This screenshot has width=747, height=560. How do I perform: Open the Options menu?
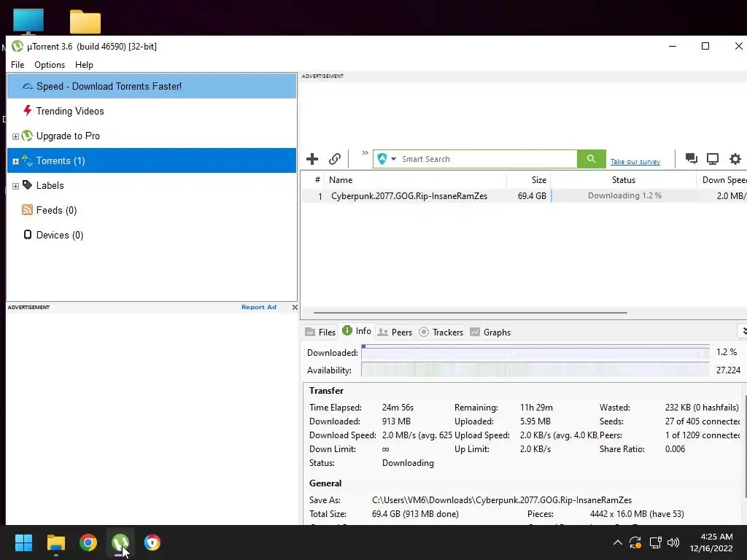click(x=50, y=65)
